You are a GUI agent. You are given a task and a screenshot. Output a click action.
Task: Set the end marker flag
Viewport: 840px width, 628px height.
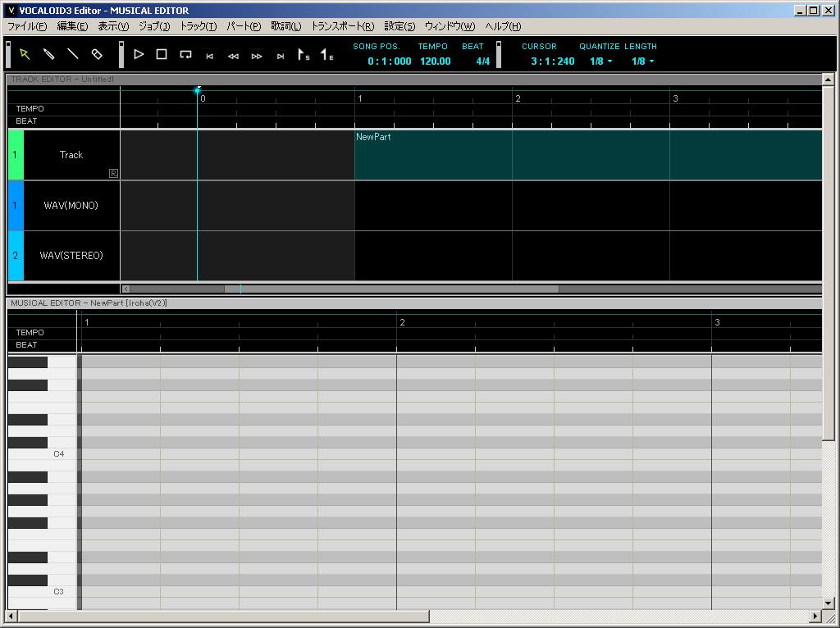point(326,54)
